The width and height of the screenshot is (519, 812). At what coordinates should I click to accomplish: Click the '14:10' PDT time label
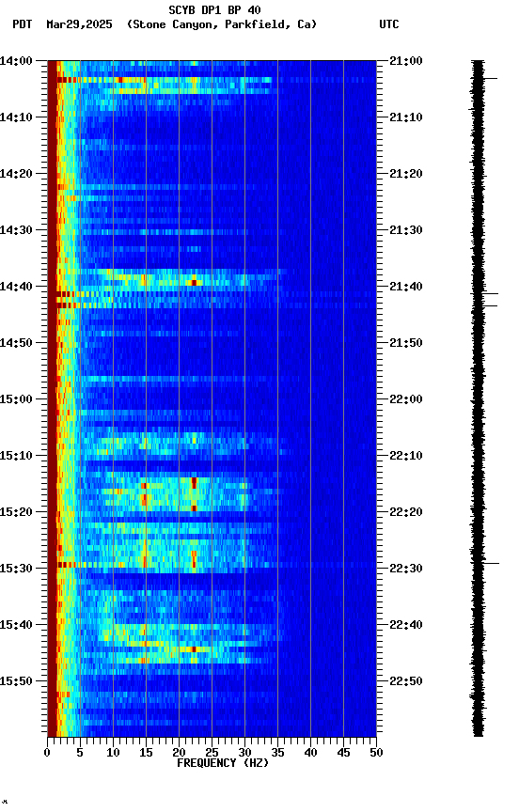click(x=16, y=117)
